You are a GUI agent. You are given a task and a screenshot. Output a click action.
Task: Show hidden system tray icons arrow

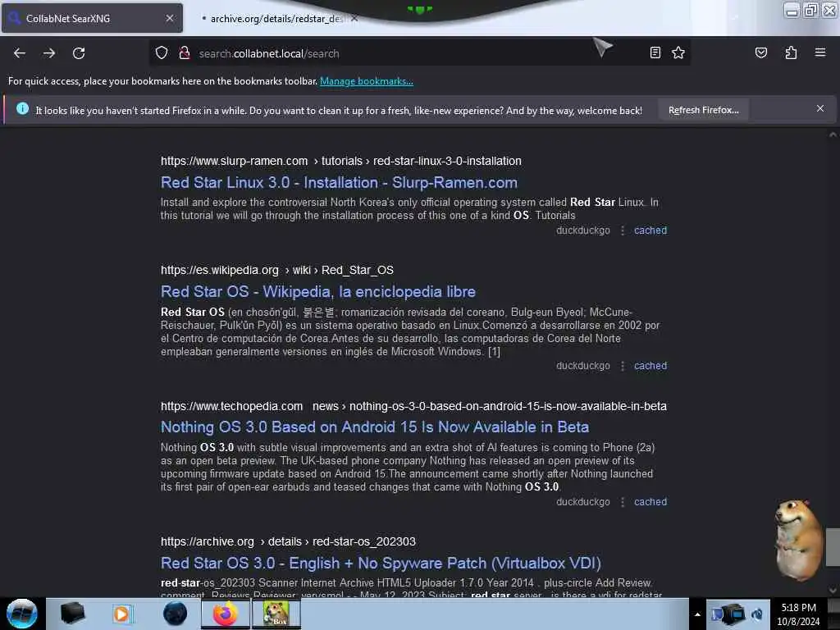(697, 614)
